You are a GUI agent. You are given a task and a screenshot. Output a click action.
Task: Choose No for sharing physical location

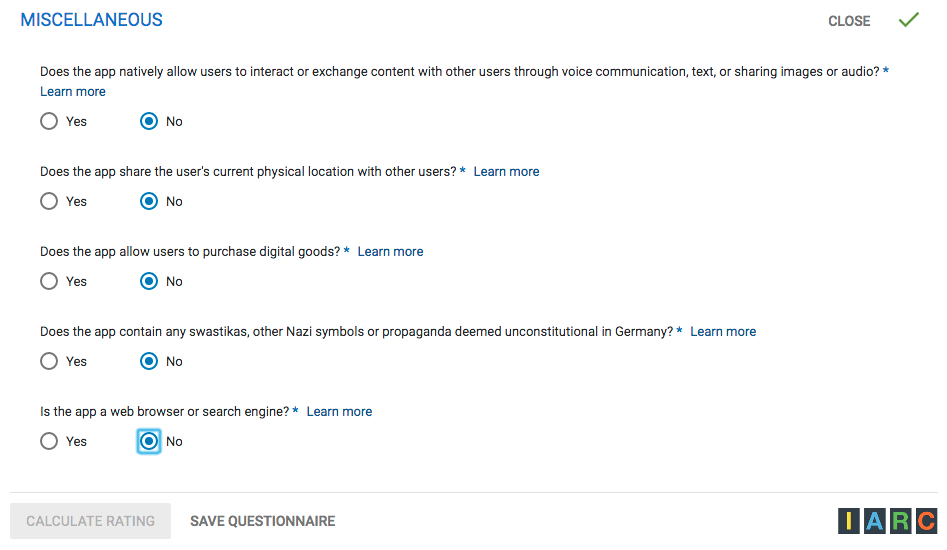coord(149,201)
